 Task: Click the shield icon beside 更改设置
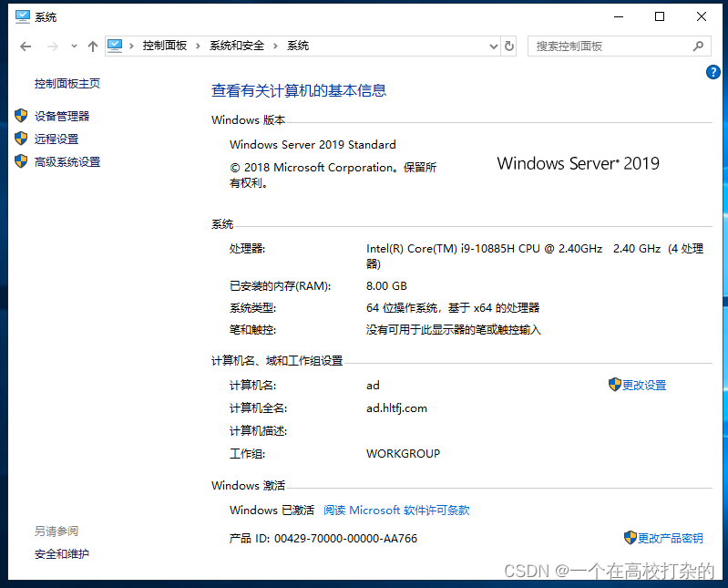click(615, 385)
